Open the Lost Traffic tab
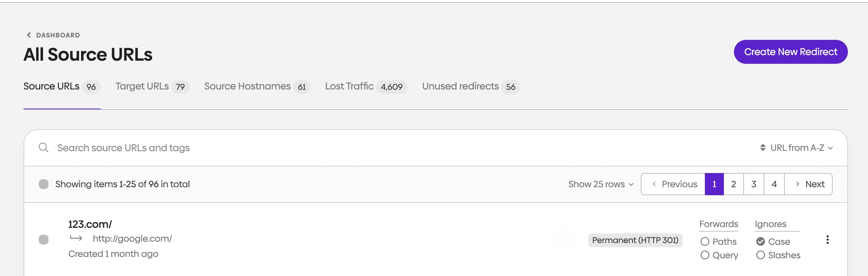This screenshot has width=868, height=276. coord(349,86)
